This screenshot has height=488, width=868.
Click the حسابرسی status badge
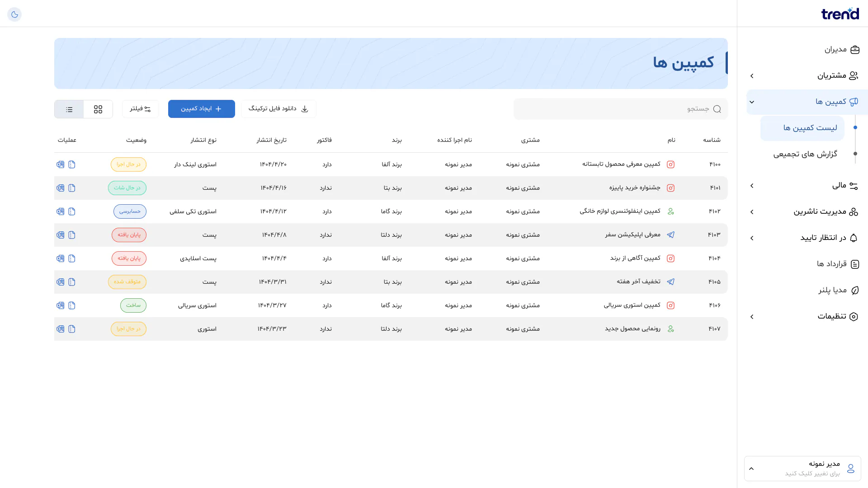coord(130,211)
